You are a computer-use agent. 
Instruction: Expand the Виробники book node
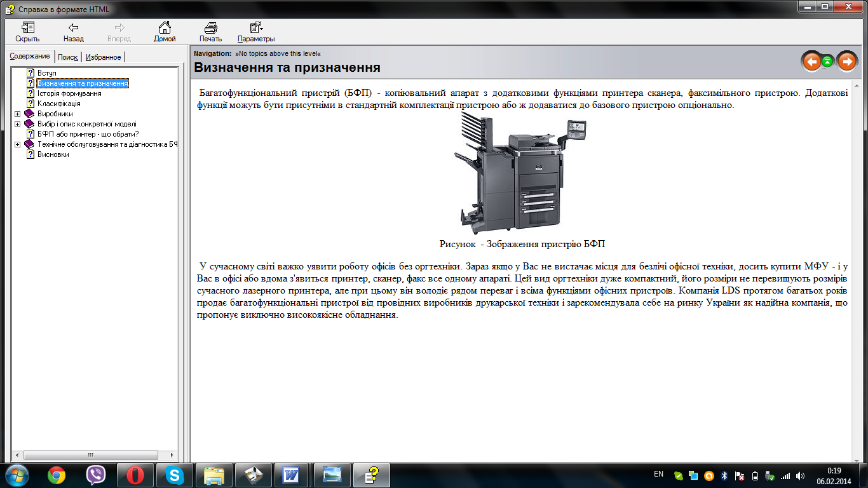pos(17,114)
